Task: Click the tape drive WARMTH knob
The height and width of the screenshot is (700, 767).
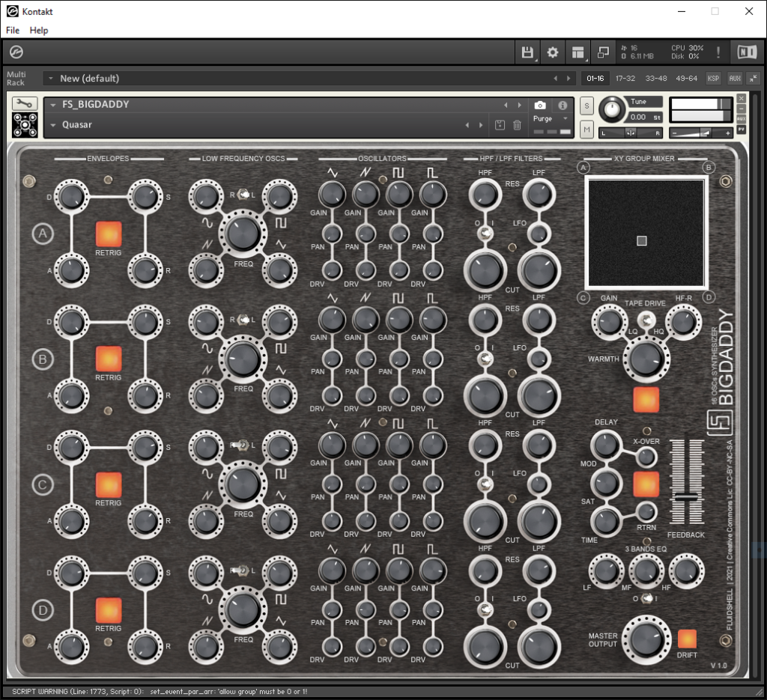Action: pyautogui.click(x=646, y=359)
